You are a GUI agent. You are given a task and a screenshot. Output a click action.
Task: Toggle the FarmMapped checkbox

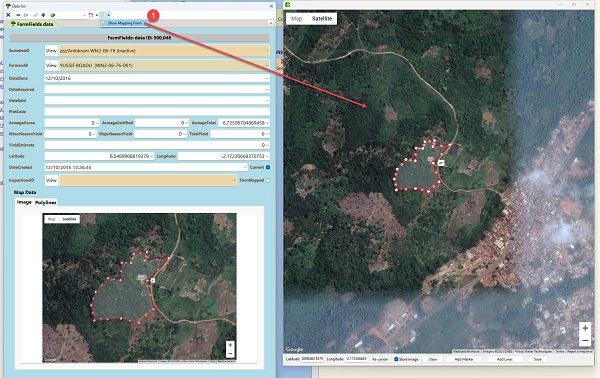[x=268, y=180]
